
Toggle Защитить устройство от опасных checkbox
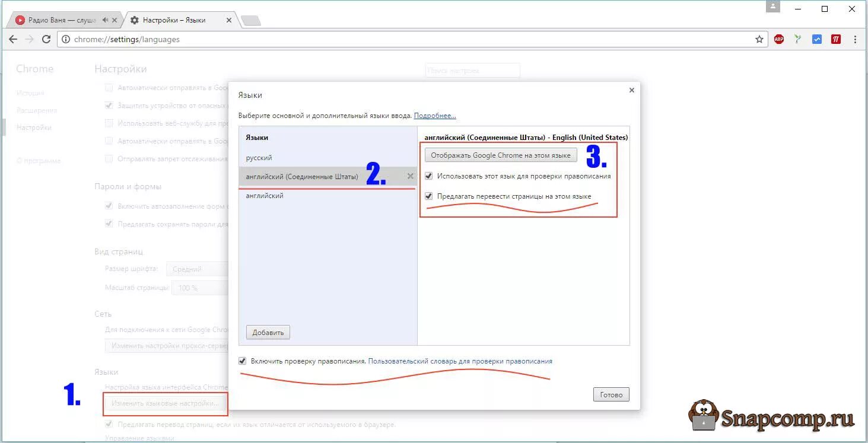[x=109, y=106]
